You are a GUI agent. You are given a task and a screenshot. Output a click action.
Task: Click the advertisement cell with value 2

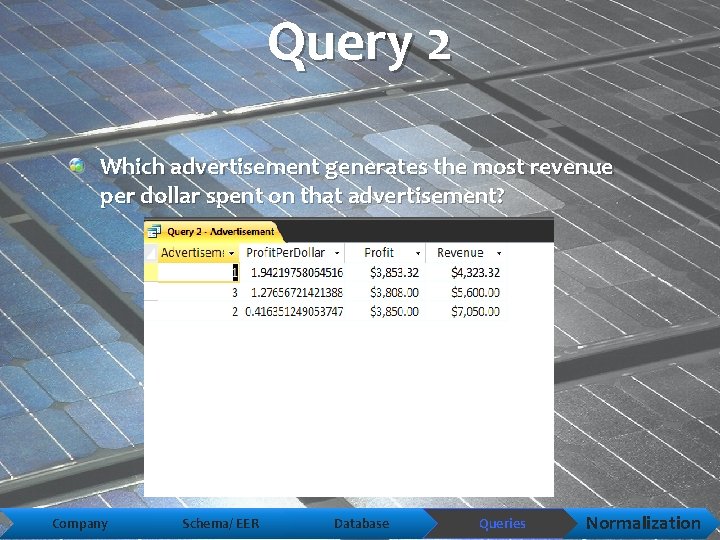click(198, 312)
